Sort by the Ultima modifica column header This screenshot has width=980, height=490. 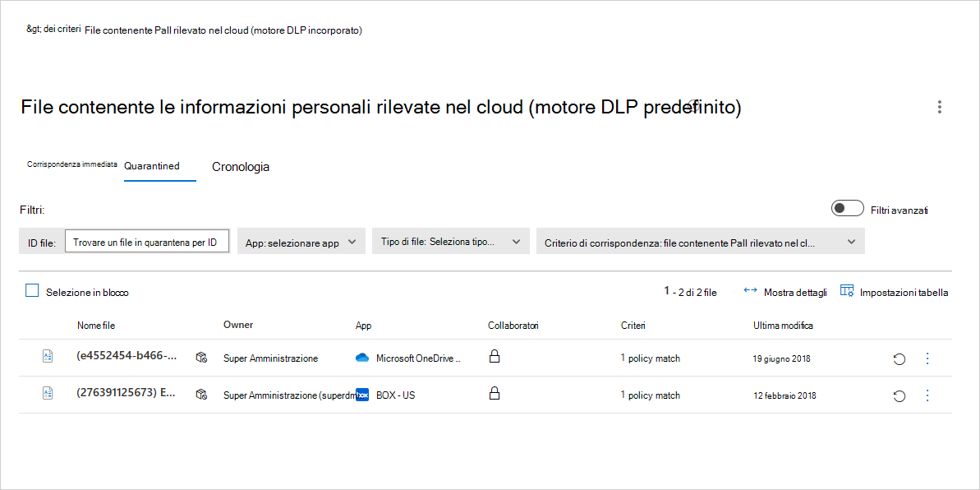783,326
